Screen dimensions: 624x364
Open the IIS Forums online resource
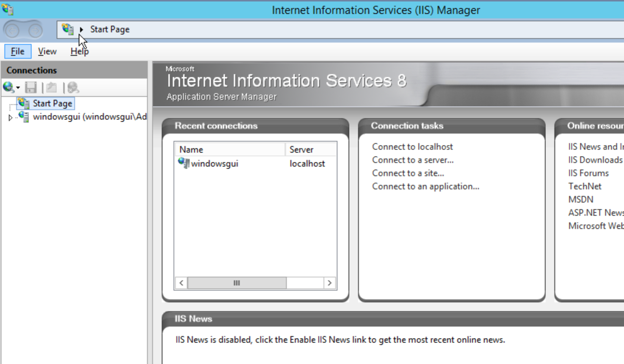pyautogui.click(x=588, y=173)
